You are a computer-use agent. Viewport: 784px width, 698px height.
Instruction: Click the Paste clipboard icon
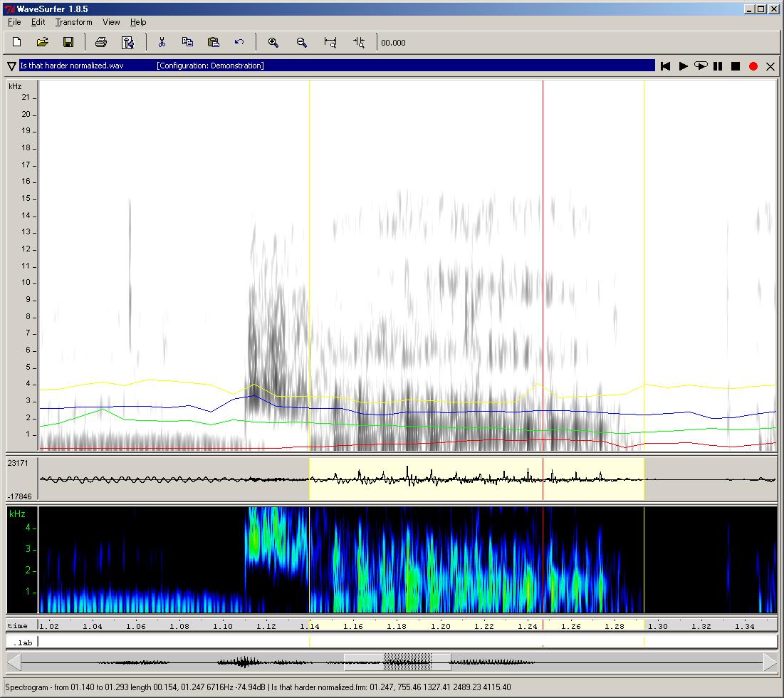pyautogui.click(x=213, y=43)
